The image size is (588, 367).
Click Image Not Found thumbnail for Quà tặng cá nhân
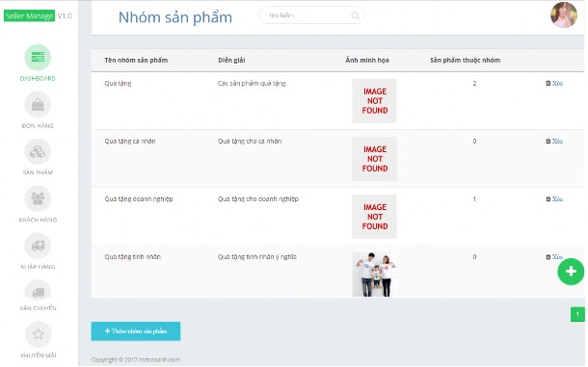(x=374, y=159)
